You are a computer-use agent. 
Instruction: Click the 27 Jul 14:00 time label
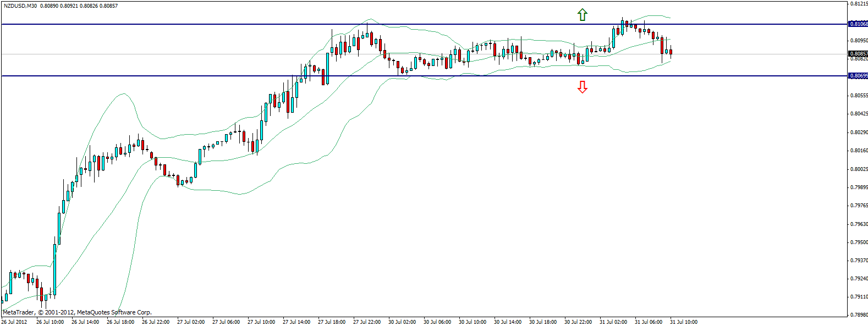[x=296, y=322]
